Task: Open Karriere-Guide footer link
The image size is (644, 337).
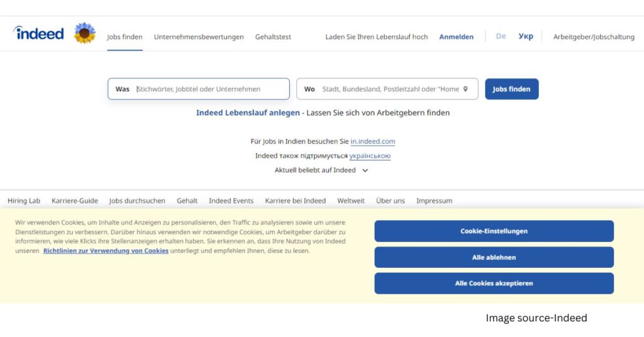Action: tap(75, 201)
